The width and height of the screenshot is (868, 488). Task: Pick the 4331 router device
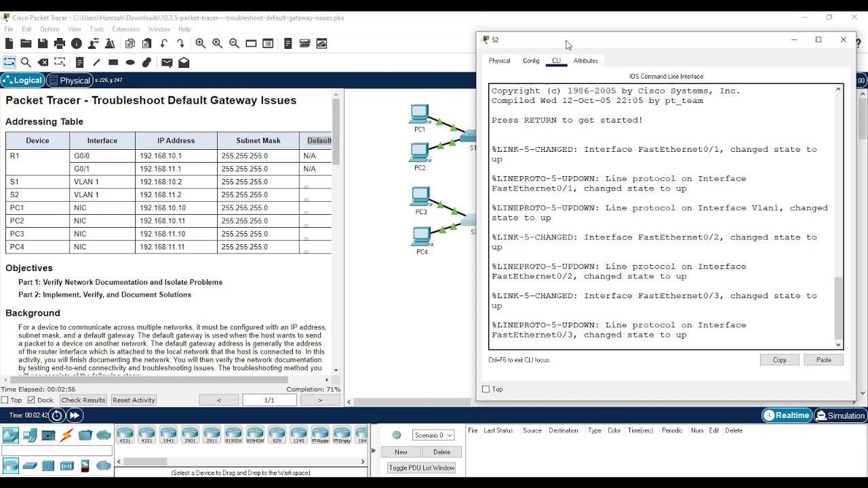pyautogui.click(x=125, y=435)
